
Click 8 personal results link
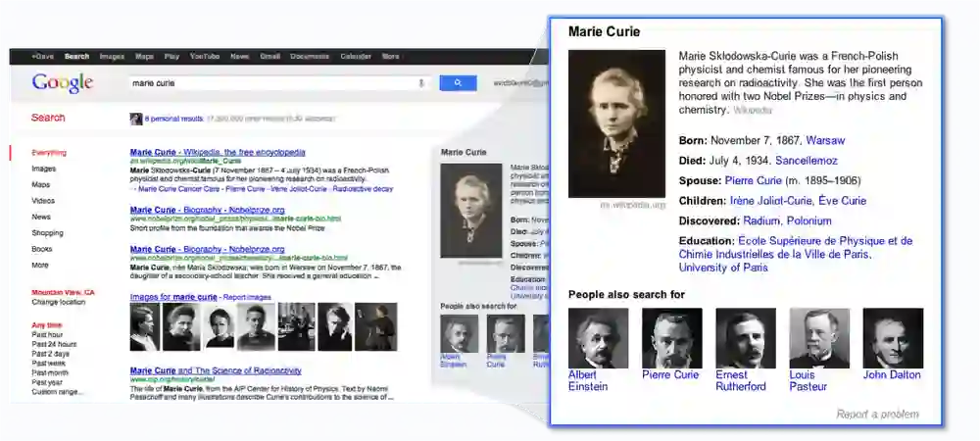(x=173, y=119)
